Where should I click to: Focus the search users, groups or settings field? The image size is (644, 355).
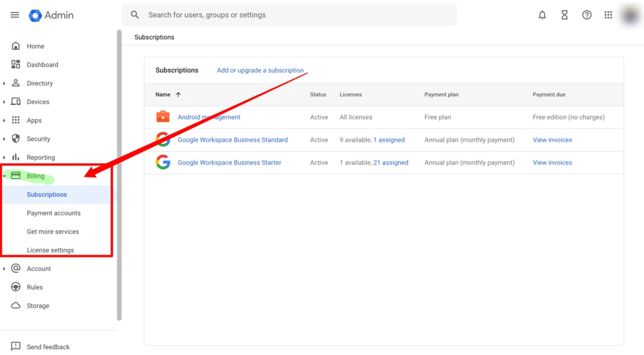[x=289, y=15]
